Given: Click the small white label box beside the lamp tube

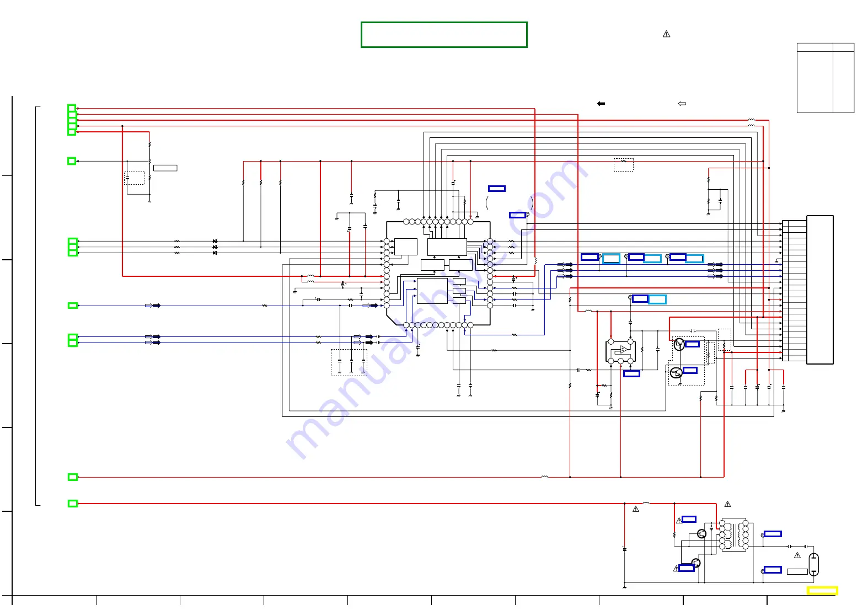Looking at the screenshot, I should click(x=797, y=571).
